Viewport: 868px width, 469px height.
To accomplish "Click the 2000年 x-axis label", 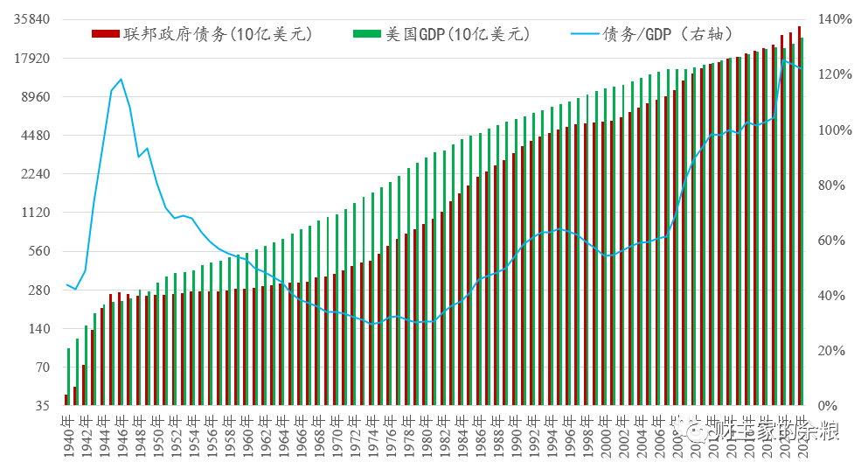I will point(607,436).
